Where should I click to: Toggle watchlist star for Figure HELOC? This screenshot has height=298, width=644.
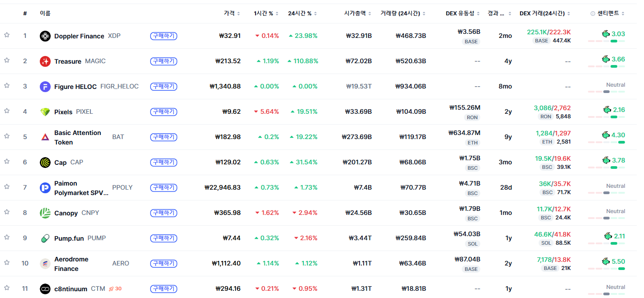coord(7,86)
